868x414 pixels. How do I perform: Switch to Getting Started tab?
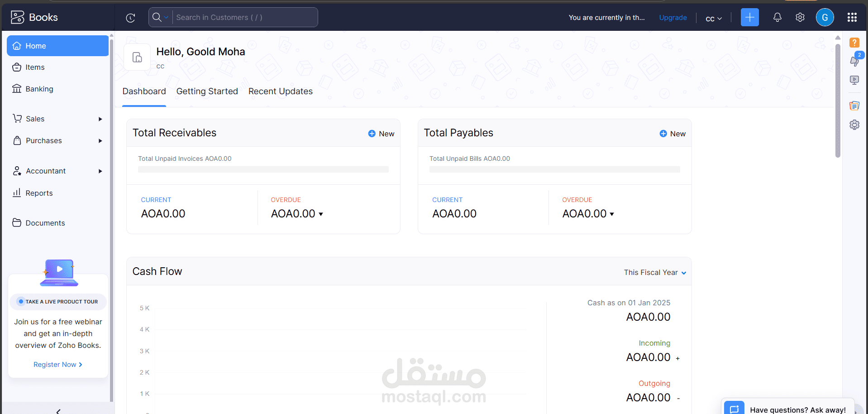(207, 91)
